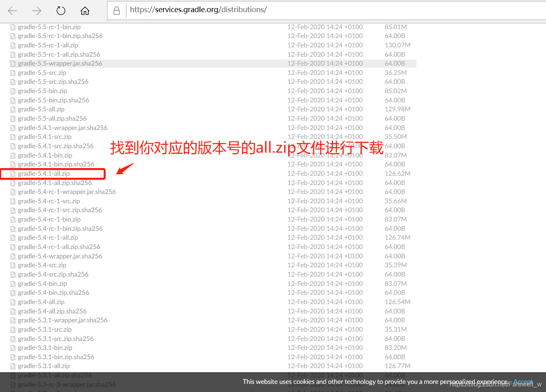Download gradle-5.4.1-all.zip

click(44, 174)
